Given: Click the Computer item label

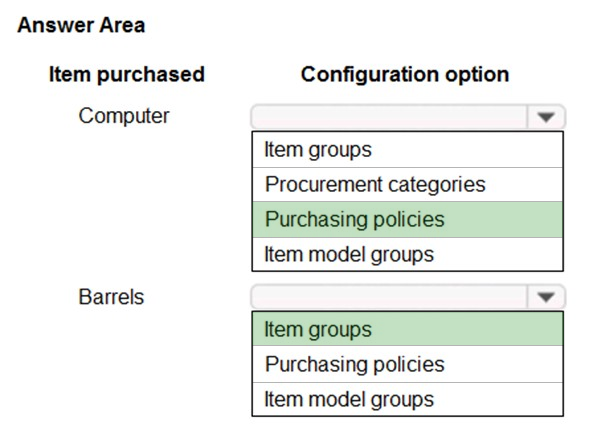Looking at the screenshot, I should 124,116.
